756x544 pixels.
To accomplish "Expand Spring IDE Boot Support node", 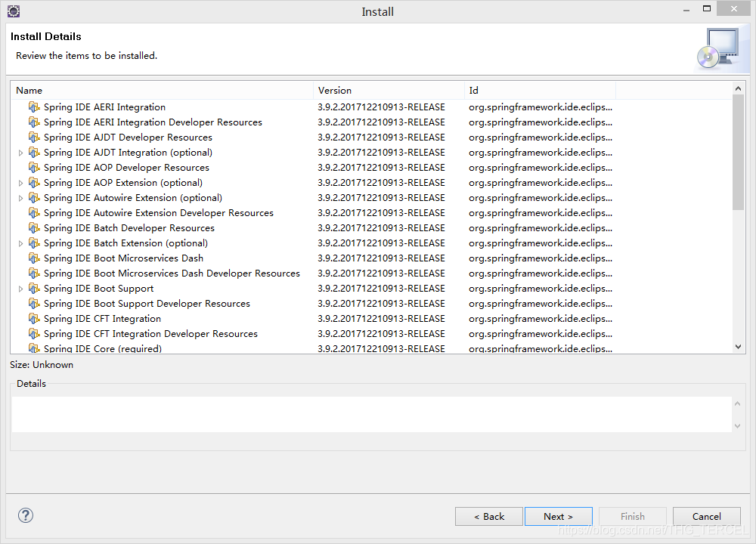I will pyautogui.click(x=20, y=289).
